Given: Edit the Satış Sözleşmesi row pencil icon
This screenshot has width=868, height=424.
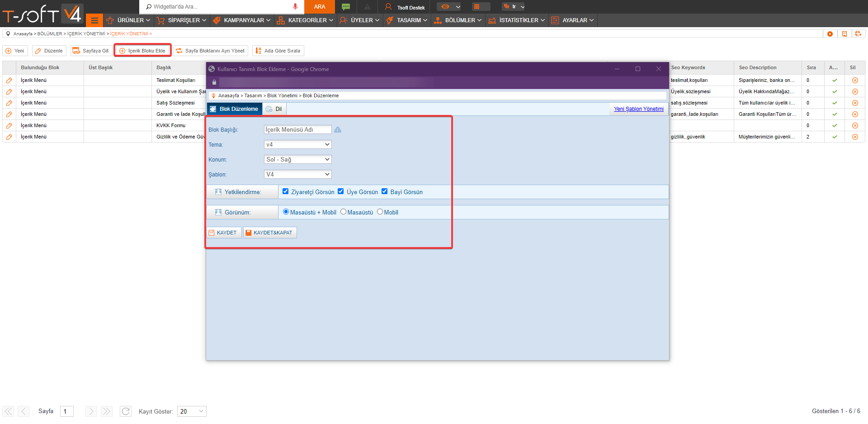Looking at the screenshot, I should coord(9,103).
